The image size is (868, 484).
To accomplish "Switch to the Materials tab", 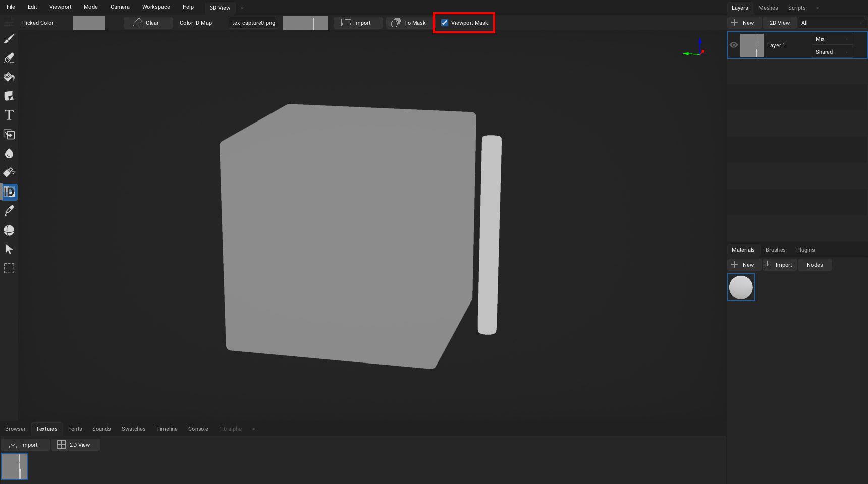I will tap(743, 250).
